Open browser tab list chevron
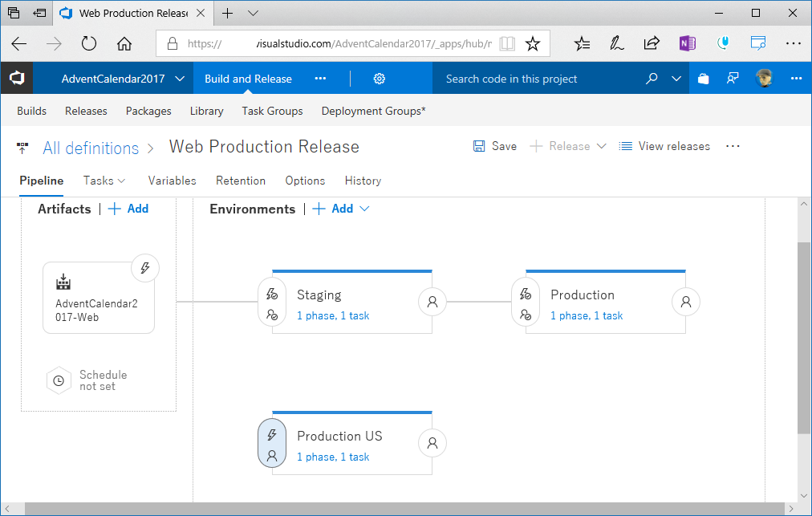The image size is (812, 516). point(253,14)
